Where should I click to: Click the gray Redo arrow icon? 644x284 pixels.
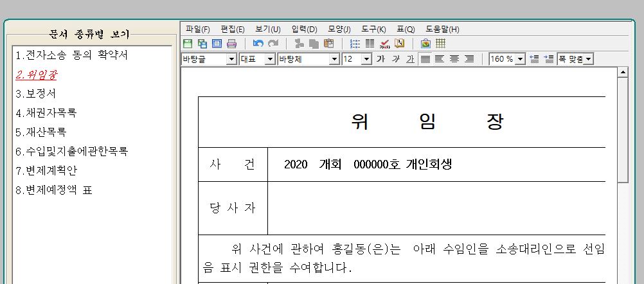(273, 44)
